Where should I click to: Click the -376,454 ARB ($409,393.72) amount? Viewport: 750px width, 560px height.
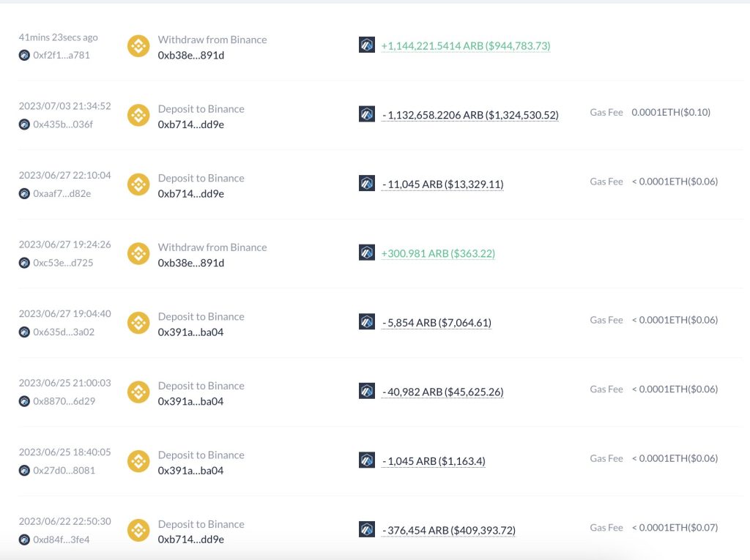click(449, 530)
